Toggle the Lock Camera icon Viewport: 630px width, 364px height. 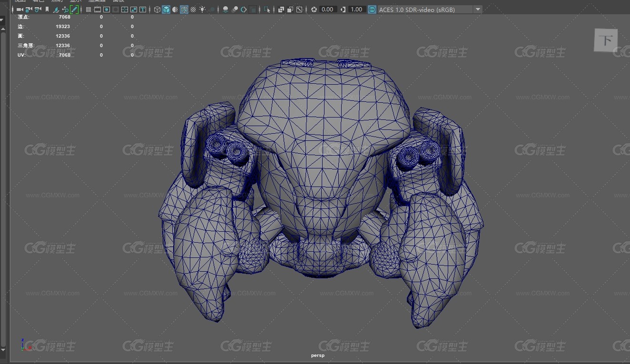(29, 10)
